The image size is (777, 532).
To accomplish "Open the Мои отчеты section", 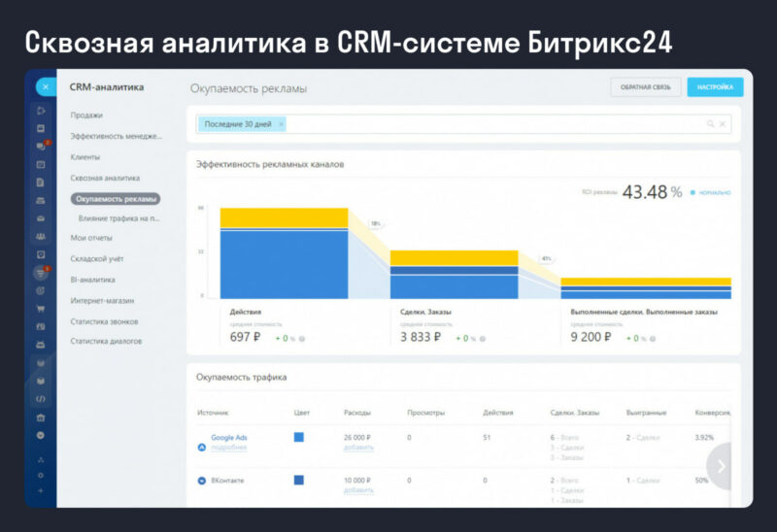I will [x=91, y=238].
